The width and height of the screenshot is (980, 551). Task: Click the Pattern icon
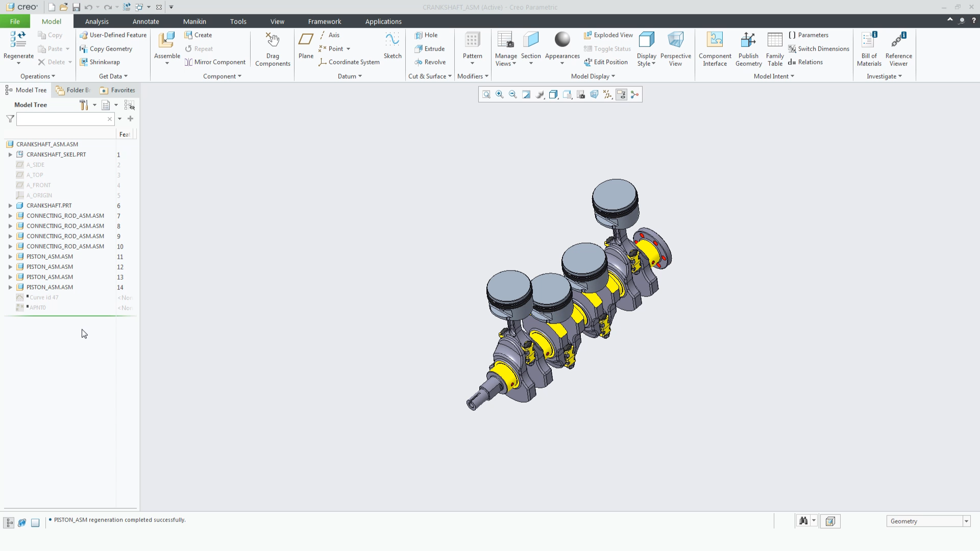click(x=472, y=40)
